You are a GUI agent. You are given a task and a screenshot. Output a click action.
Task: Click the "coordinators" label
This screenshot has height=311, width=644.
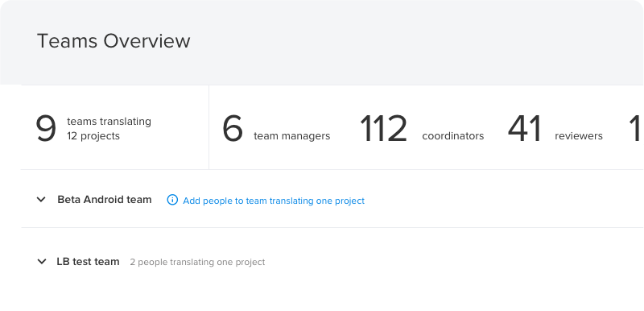453,136
